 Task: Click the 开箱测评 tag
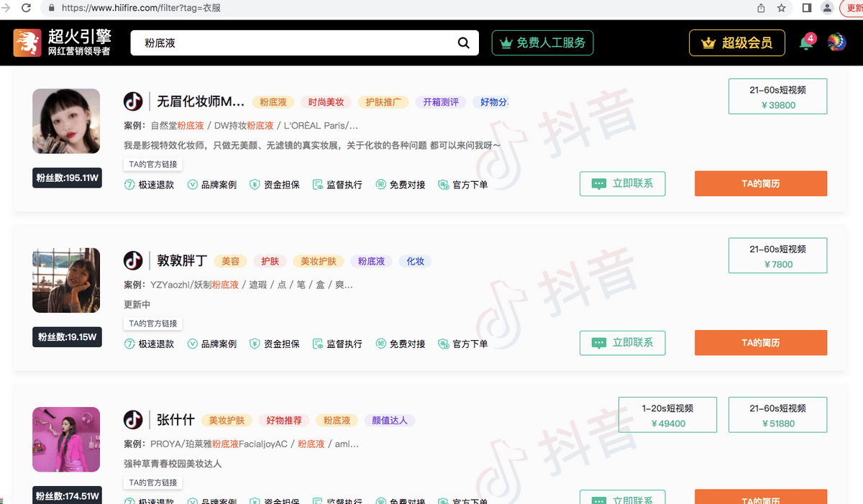(x=441, y=102)
